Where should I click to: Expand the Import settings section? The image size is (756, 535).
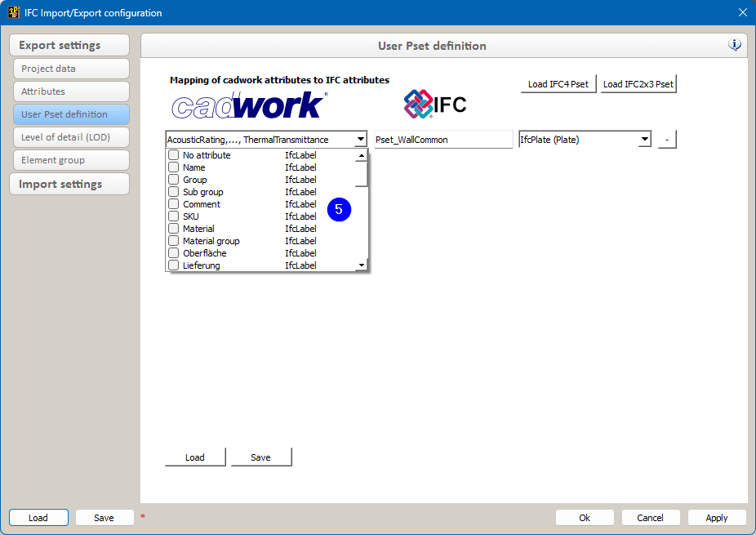coord(69,184)
